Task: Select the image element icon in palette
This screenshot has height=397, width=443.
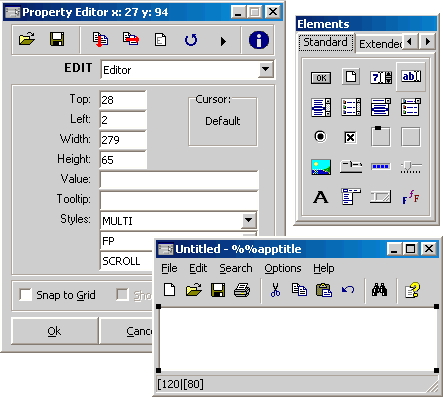Action: pos(321,167)
